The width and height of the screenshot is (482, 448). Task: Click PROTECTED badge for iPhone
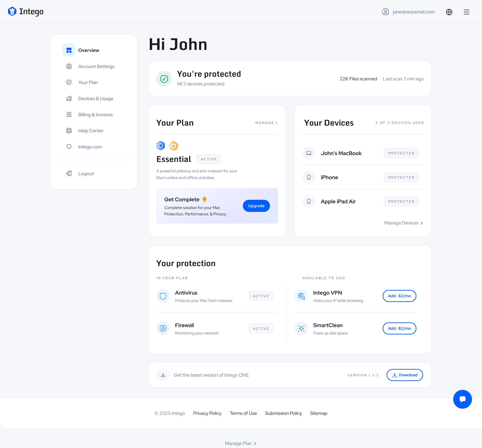click(x=401, y=177)
